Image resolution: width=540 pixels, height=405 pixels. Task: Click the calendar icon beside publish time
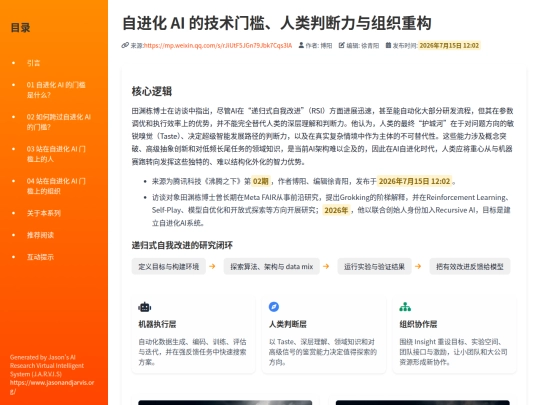pyautogui.click(x=388, y=45)
